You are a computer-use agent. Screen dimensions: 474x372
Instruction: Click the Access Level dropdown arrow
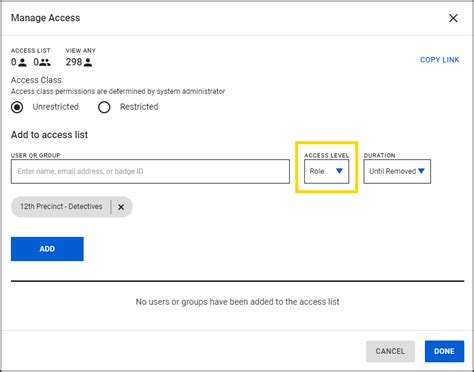(339, 171)
